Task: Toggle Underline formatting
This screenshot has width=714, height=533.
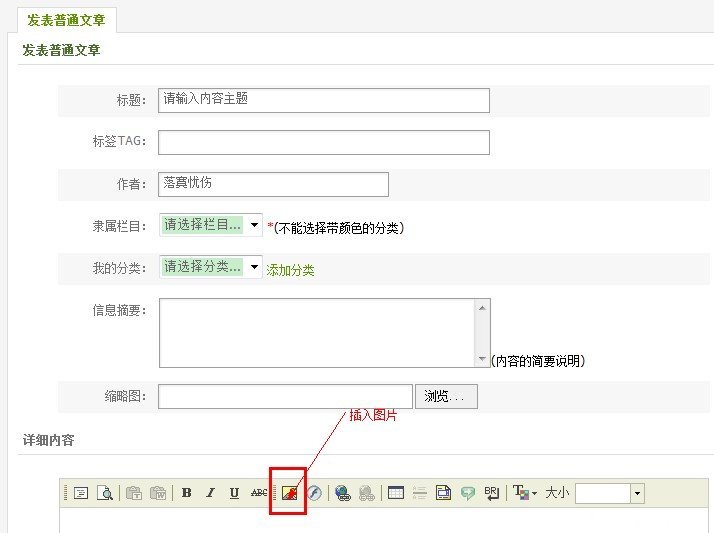Action: [234, 492]
